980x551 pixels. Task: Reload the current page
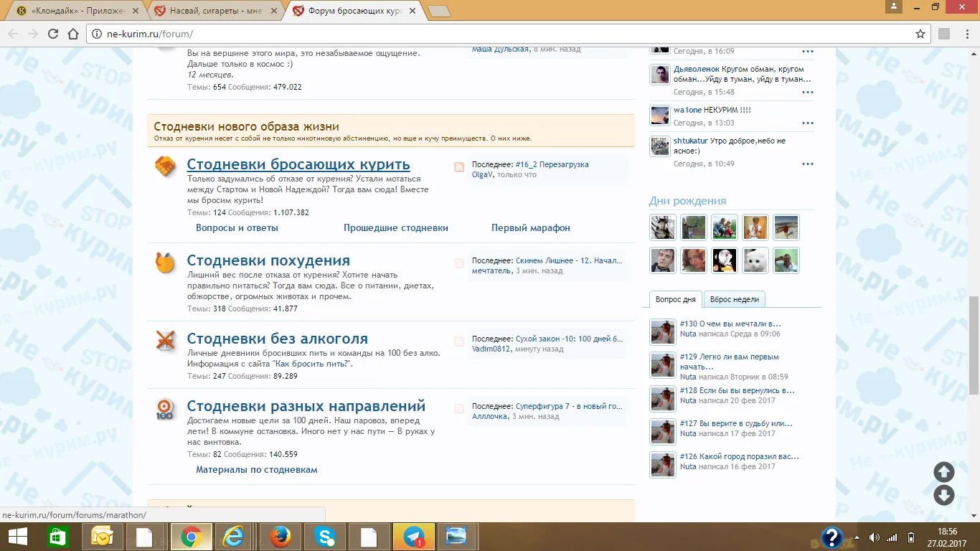point(52,34)
